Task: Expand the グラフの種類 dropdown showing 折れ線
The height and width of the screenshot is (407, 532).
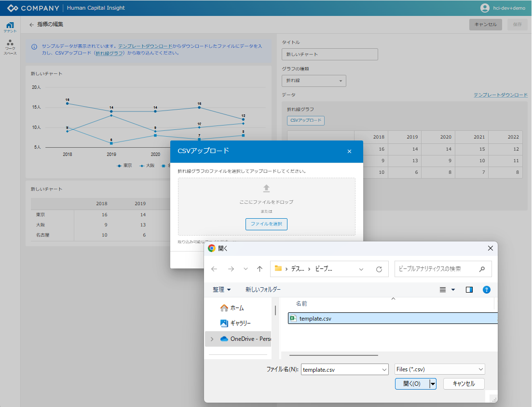Action: point(314,81)
